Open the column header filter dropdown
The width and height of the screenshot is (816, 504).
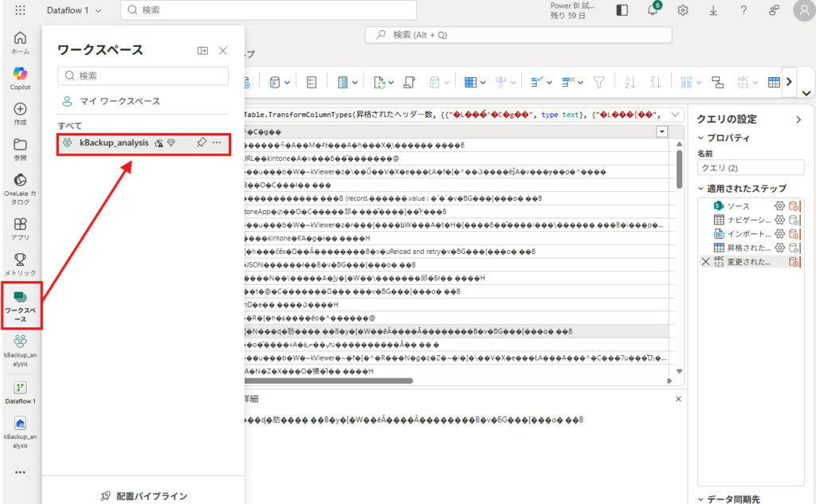[x=661, y=131]
